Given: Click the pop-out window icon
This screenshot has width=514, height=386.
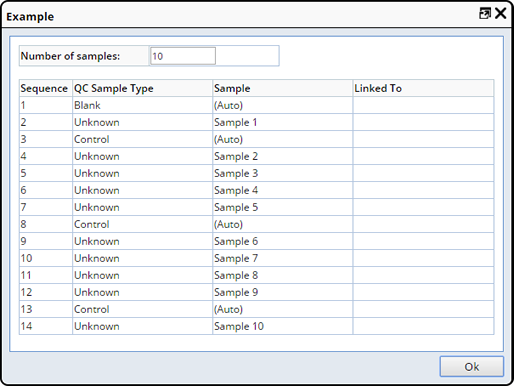Looking at the screenshot, I should click(x=485, y=14).
